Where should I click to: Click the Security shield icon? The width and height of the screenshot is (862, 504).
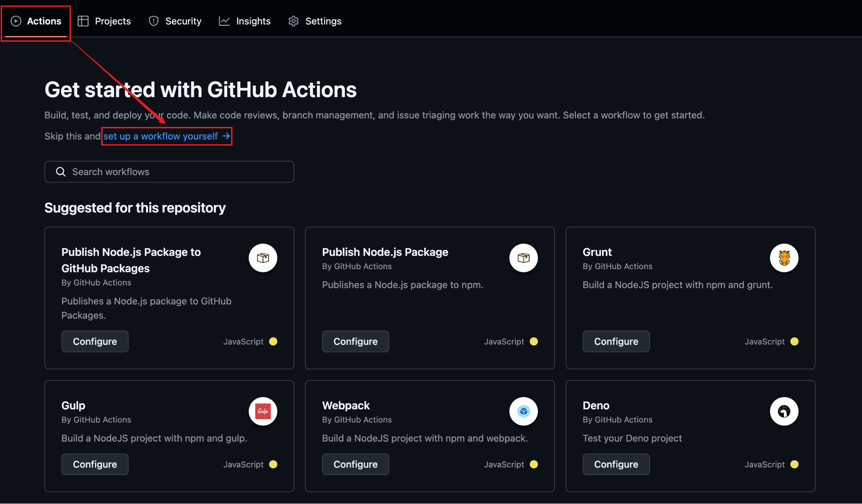[x=154, y=20]
